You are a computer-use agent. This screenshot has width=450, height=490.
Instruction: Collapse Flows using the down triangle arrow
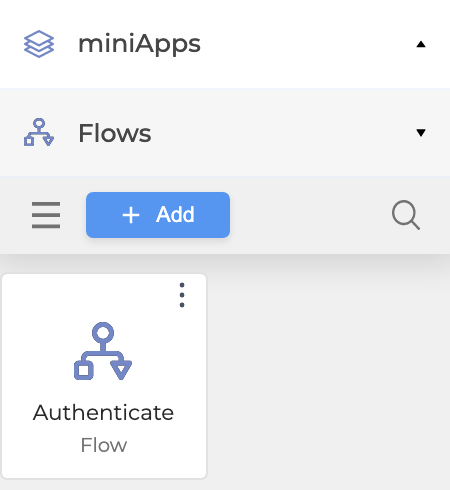421,133
